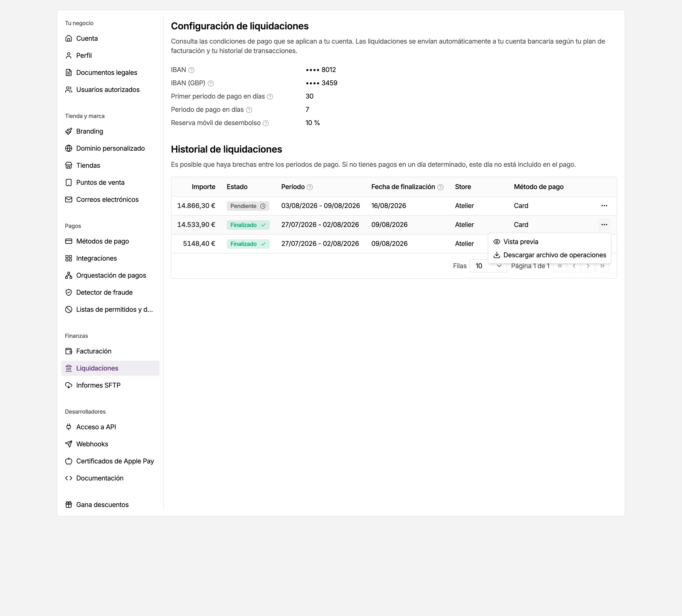Screen dimensions: 682x616
Task: Toggle actions menu for 14.533,90 € row
Action: coord(604,225)
